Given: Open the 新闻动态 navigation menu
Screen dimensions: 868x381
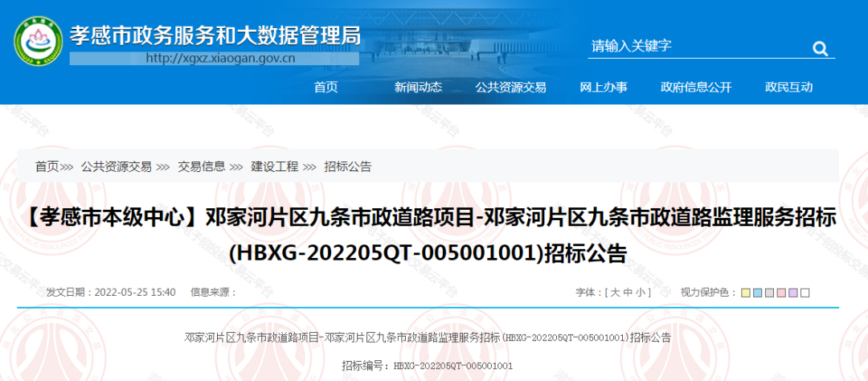Looking at the screenshot, I should click(x=418, y=88).
